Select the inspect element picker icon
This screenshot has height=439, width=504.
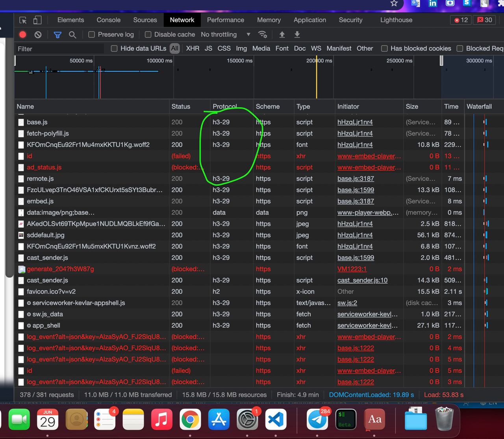[23, 20]
